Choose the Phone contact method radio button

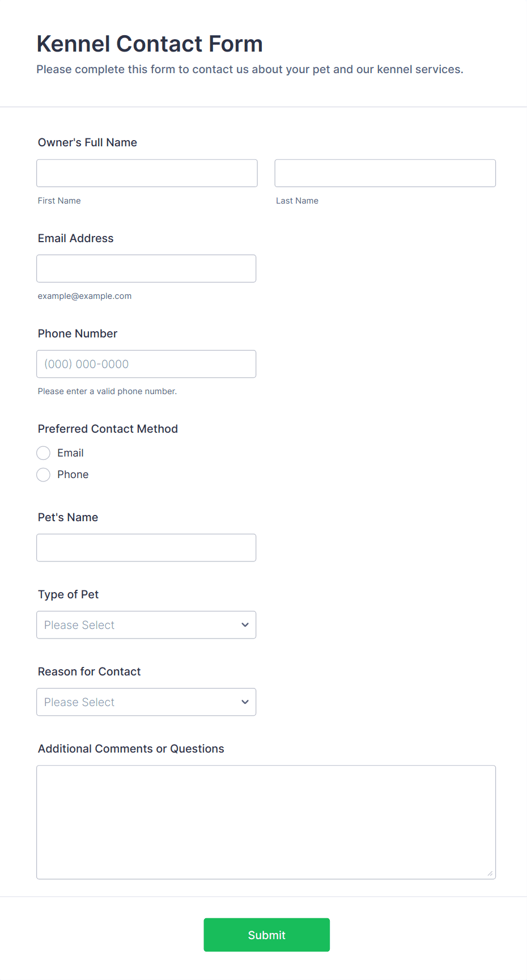point(44,475)
